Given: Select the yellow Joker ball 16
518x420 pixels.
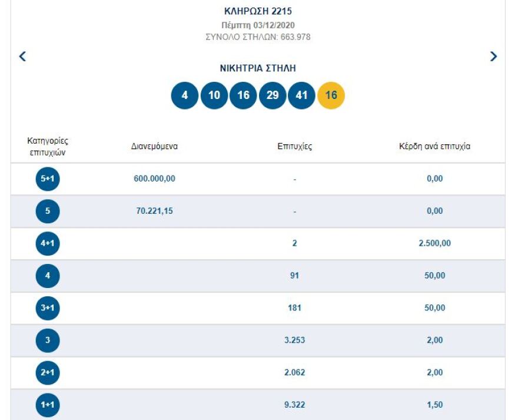Looking at the screenshot, I should (x=331, y=95).
